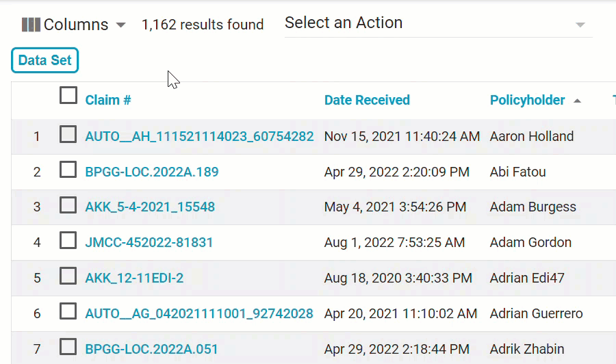Open claim AUTO__AG_042021111001_92742028
This screenshot has height=364, width=616.
click(x=199, y=313)
